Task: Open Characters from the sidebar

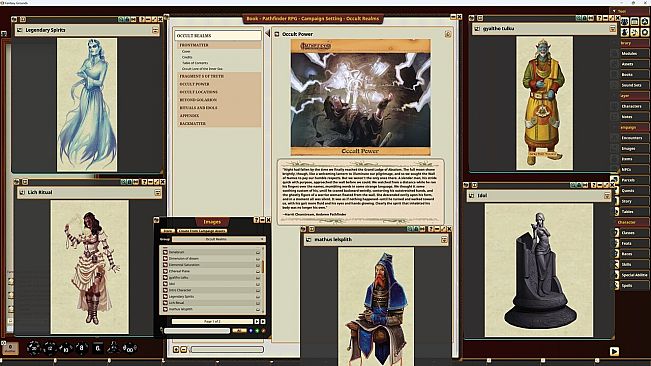Action: click(634, 106)
